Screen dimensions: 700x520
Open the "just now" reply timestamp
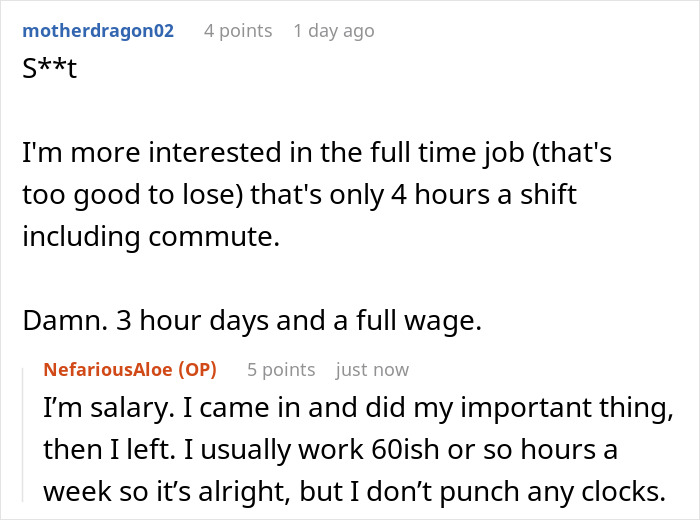click(372, 370)
